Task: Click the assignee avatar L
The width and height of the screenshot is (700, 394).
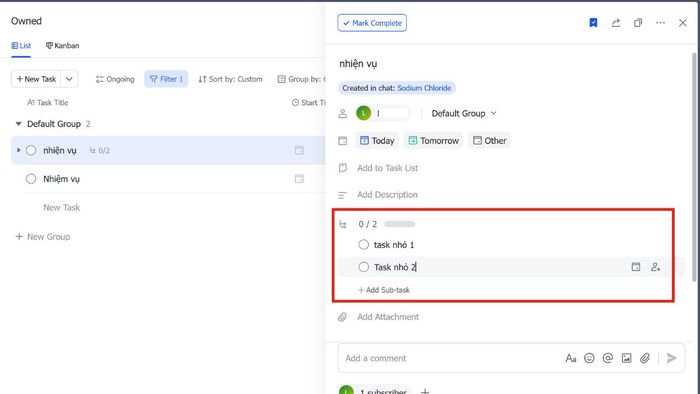Action: pyautogui.click(x=363, y=113)
